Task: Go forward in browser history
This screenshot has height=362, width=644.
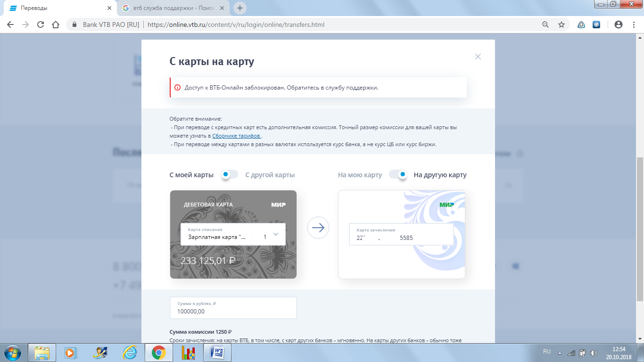Action: (x=25, y=25)
